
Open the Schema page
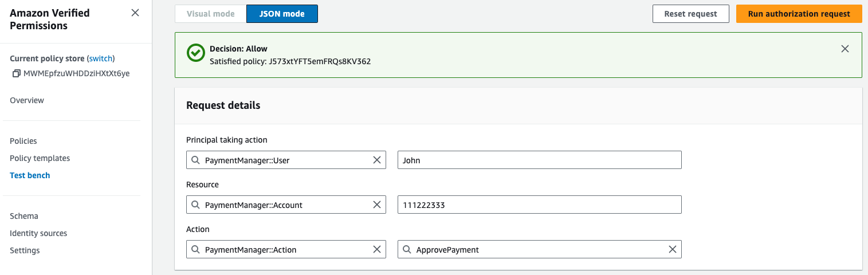(24, 216)
